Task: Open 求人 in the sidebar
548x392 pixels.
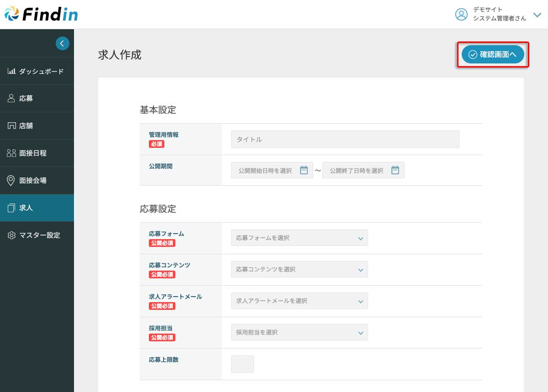Action: point(26,208)
